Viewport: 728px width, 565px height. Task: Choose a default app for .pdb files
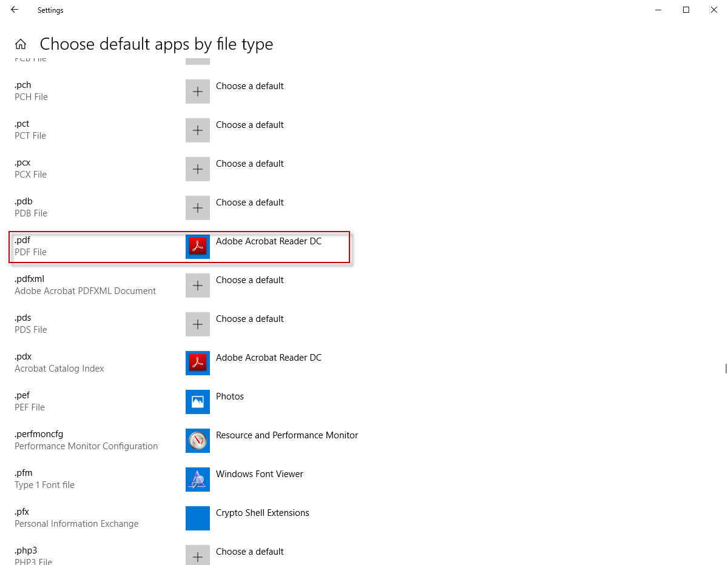point(197,207)
